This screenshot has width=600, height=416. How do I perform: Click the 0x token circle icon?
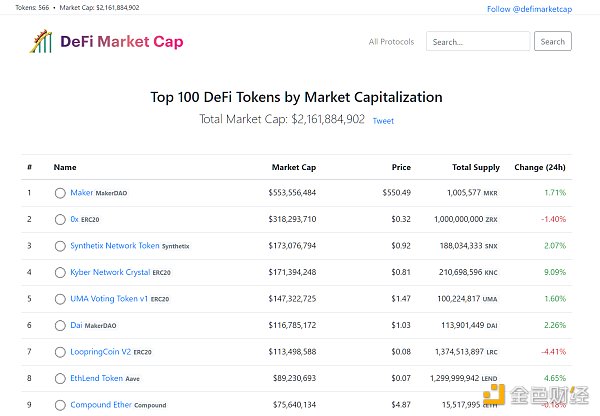pyautogui.click(x=60, y=219)
